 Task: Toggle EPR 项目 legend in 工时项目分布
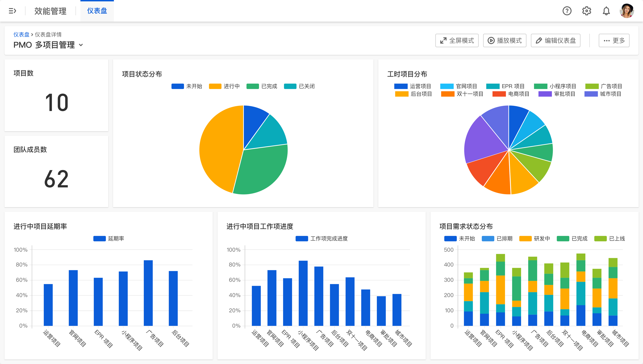[505, 86]
